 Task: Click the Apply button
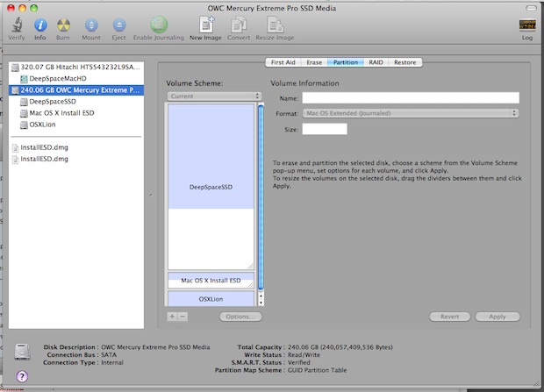497,317
